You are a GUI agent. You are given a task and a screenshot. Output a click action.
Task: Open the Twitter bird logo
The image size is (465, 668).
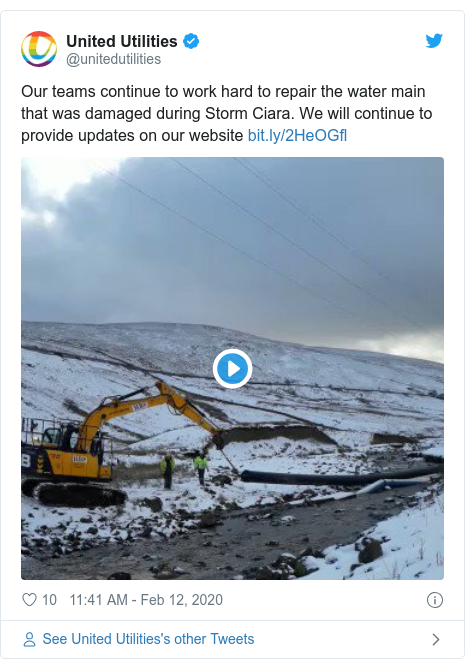tap(434, 41)
